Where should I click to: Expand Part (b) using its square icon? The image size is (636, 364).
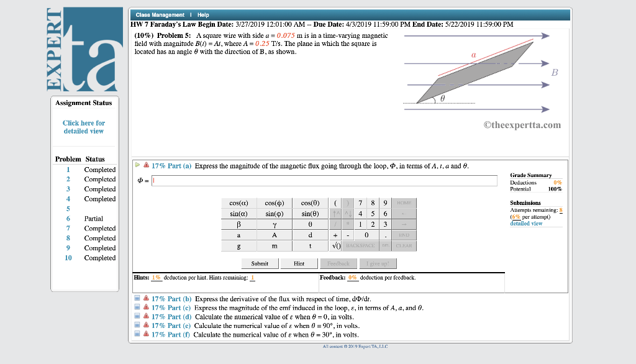pyautogui.click(x=137, y=298)
